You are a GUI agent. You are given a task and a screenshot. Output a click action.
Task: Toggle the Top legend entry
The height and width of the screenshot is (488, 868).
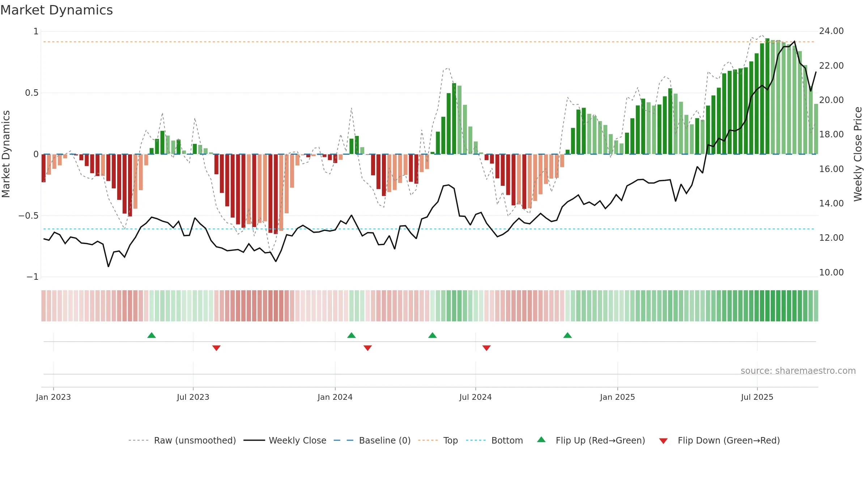438,440
